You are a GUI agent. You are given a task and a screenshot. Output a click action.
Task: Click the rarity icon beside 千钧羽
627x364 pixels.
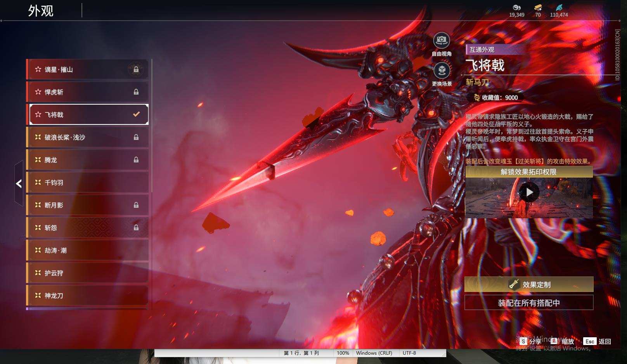click(x=38, y=182)
